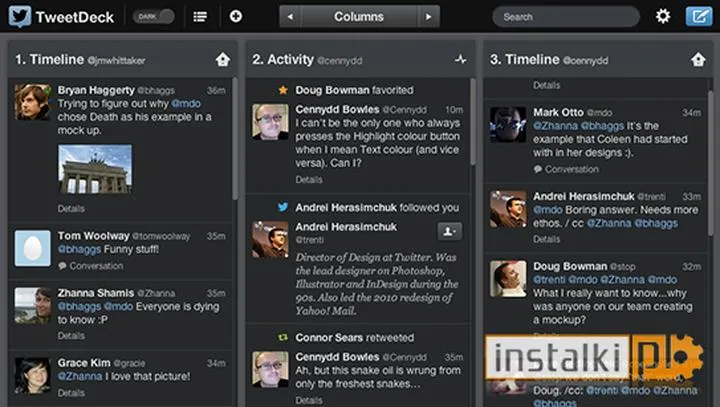Click @bhaggs mention in Tom Woolway's tweet
The width and height of the screenshot is (720, 407).
(x=79, y=249)
